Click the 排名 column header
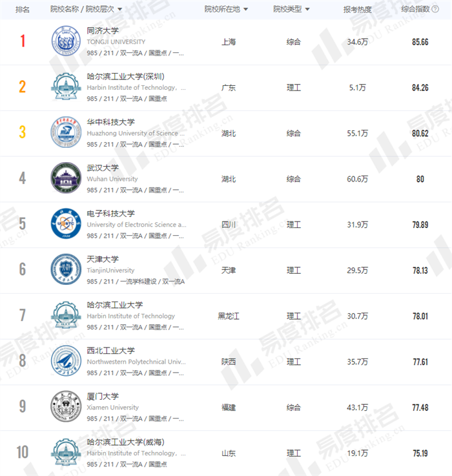Image resolution: width=452 pixels, height=476 pixels. click(x=22, y=9)
